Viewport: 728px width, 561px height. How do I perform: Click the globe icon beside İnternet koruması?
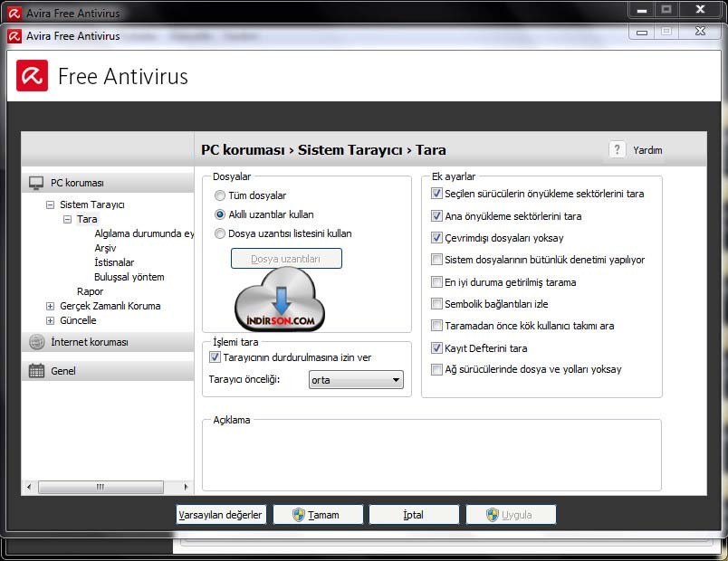[37, 342]
